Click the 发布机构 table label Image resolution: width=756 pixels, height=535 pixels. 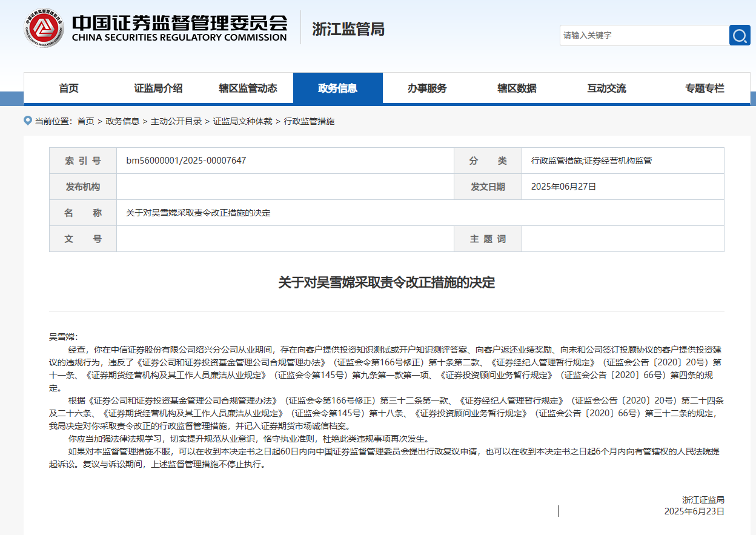click(83, 187)
